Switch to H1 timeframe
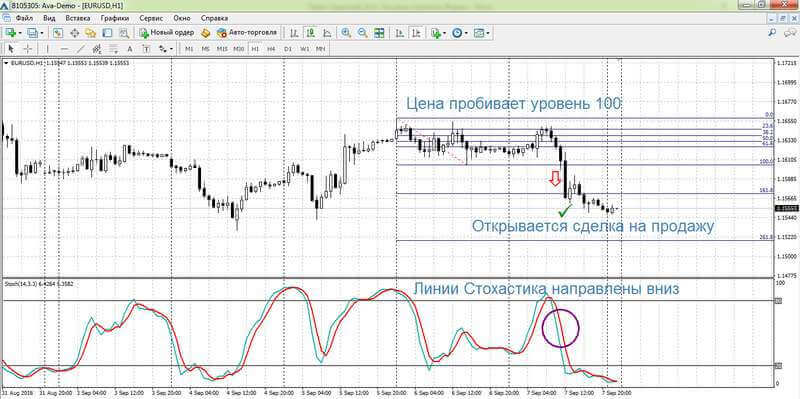800x399 pixels. [255, 48]
